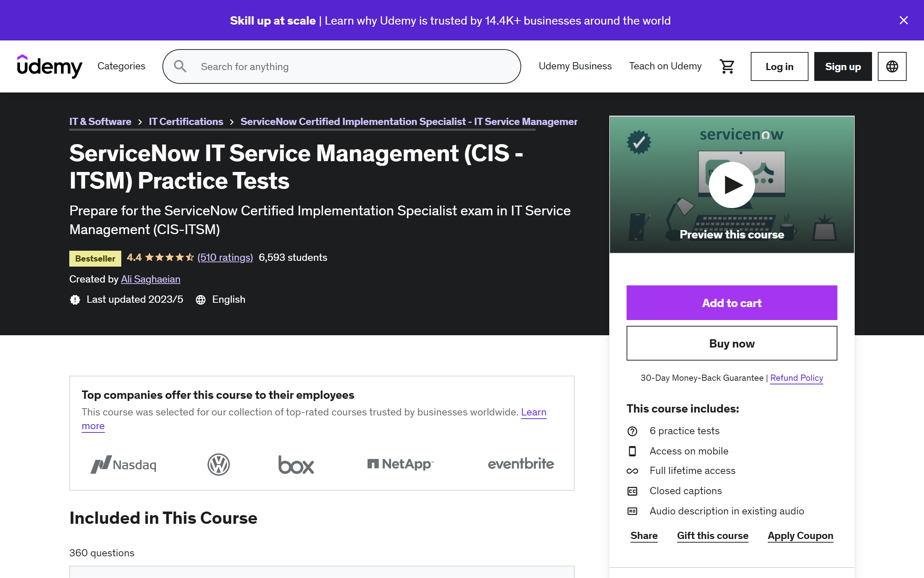Screen dimensions: 924x578
Task: Click the star rating icons
Action: point(170,257)
